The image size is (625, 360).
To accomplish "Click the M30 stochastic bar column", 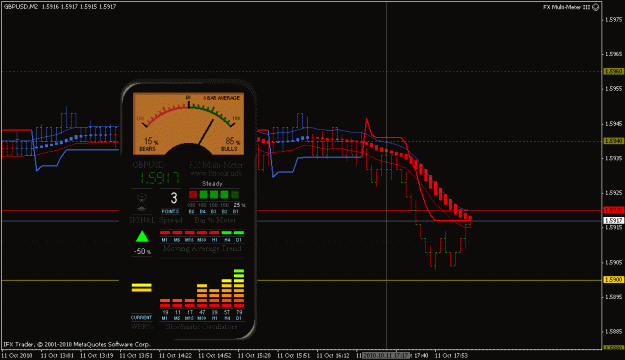I will click(x=202, y=295).
